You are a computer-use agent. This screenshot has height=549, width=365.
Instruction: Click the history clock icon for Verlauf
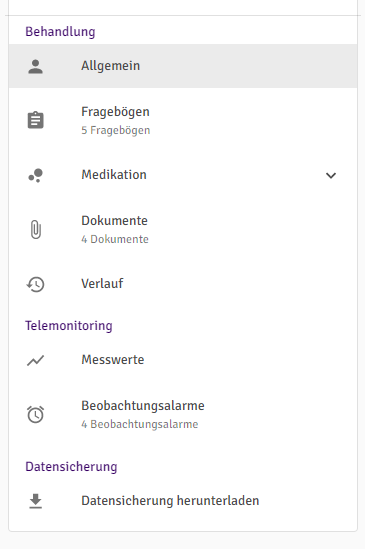pyautogui.click(x=35, y=284)
